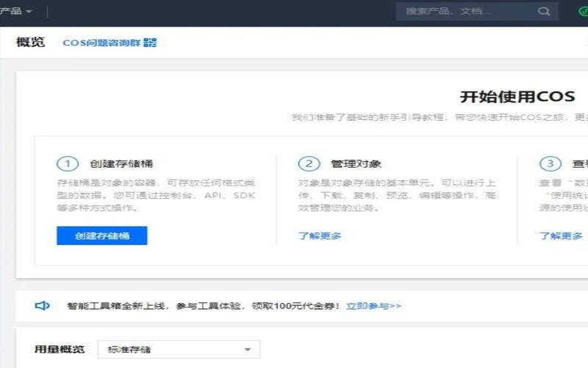Open the COS问题咨询群 link
The width and height of the screenshot is (588, 368).
click(101, 43)
